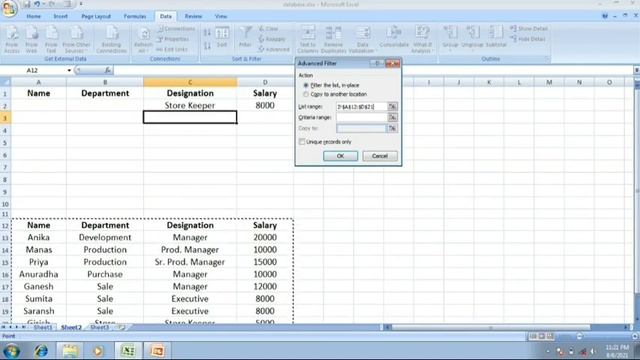The width and height of the screenshot is (640, 360).
Task: Click the horizontal scrollbar
Action: pos(490,327)
